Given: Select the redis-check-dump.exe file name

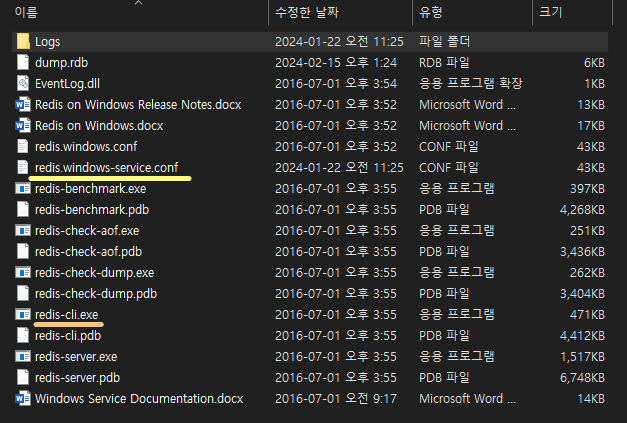Looking at the screenshot, I should tap(94, 273).
